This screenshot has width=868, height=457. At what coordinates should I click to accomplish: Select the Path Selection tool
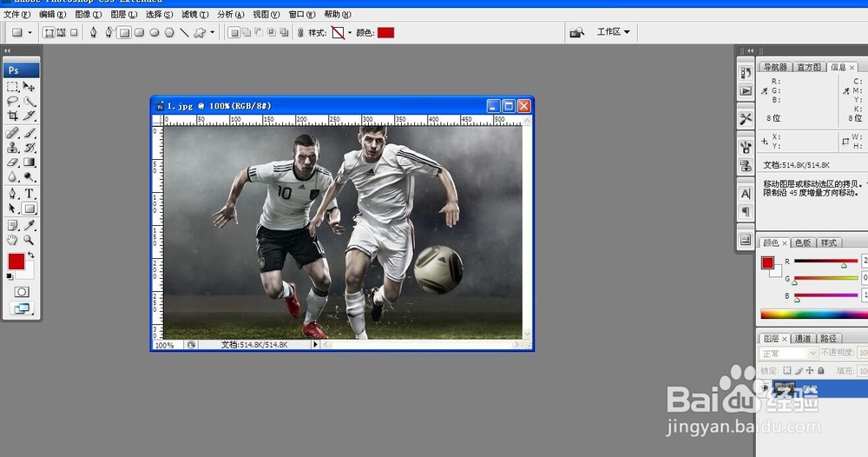click(13, 209)
